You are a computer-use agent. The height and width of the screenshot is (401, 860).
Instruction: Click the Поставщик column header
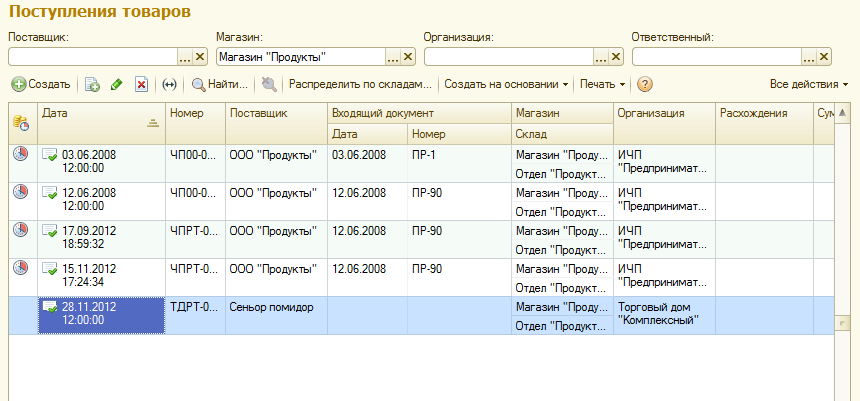276,123
